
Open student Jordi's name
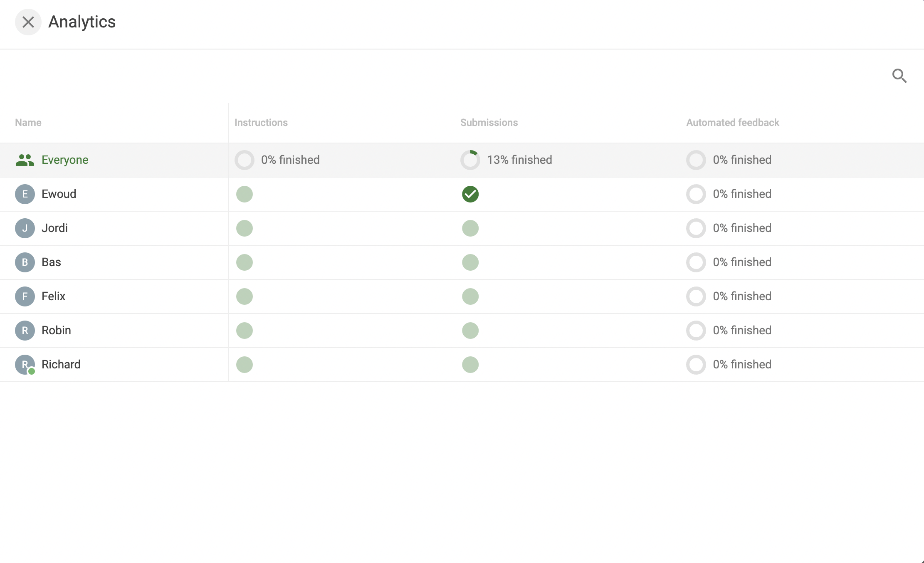click(x=55, y=228)
